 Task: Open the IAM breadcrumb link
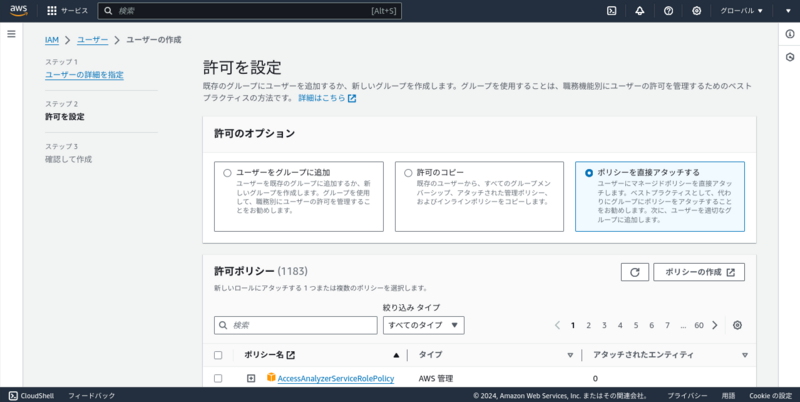(x=52, y=40)
